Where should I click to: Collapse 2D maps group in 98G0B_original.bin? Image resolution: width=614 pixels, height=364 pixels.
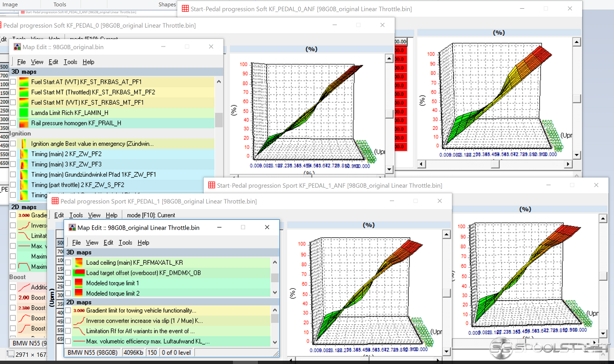click(28, 207)
